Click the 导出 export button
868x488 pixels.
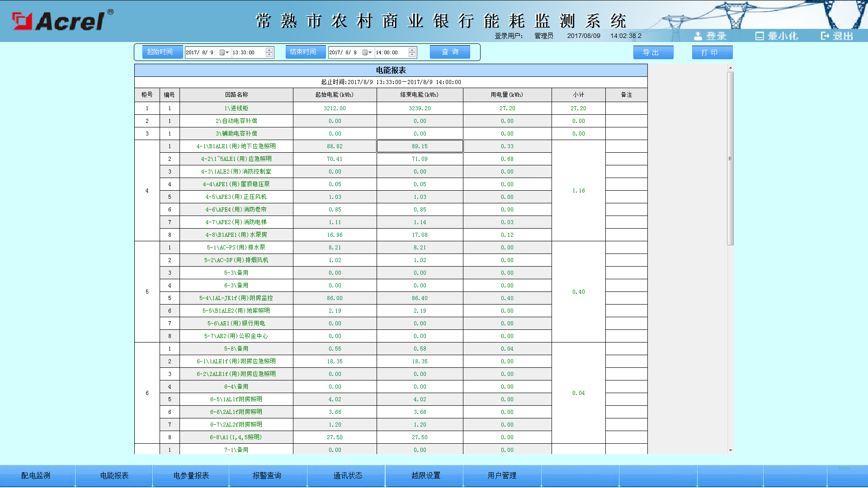coord(653,52)
